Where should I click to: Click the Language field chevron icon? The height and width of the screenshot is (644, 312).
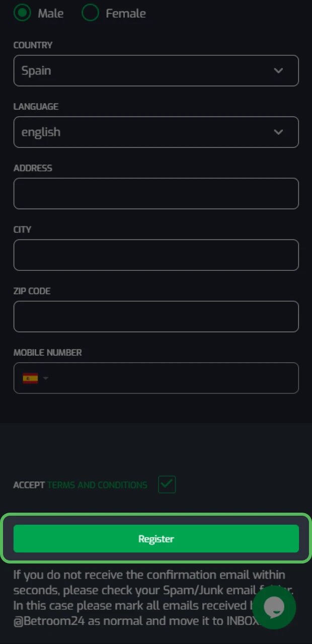click(278, 132)
